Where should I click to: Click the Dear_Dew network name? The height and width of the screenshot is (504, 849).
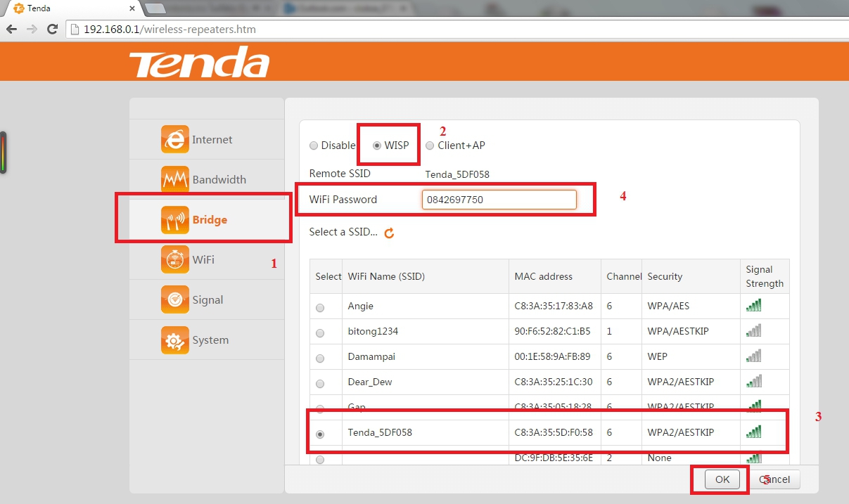click(370, 382)
